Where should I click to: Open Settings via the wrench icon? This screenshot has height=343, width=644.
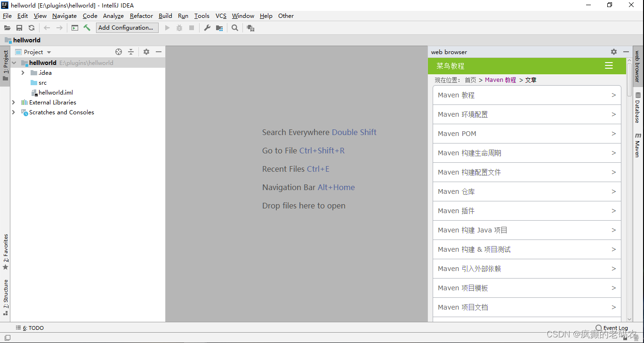[x=207, y=28]
